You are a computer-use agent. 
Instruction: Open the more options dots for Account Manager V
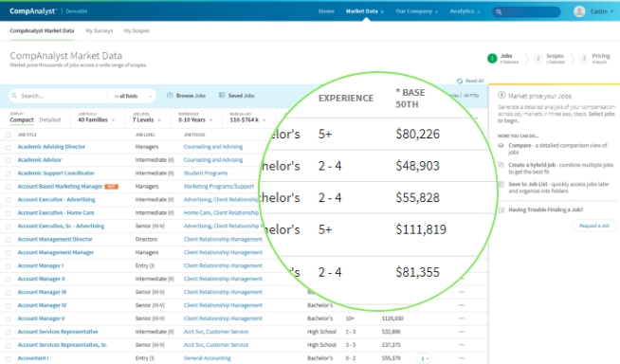pyautogui.click(x=462, y=318)
